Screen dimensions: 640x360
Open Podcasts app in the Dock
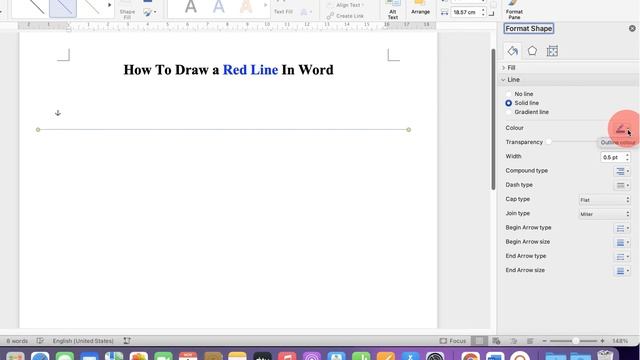(312, 356)
